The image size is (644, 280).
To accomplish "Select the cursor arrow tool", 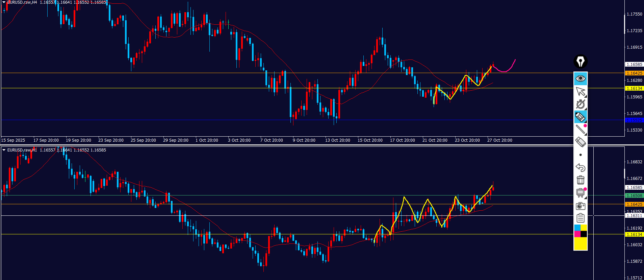I will (580, 91).
